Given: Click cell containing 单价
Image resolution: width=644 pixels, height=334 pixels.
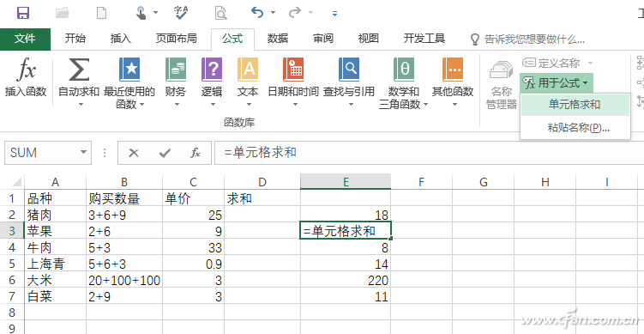Looking at the screenshot, I should coord(194,198).
